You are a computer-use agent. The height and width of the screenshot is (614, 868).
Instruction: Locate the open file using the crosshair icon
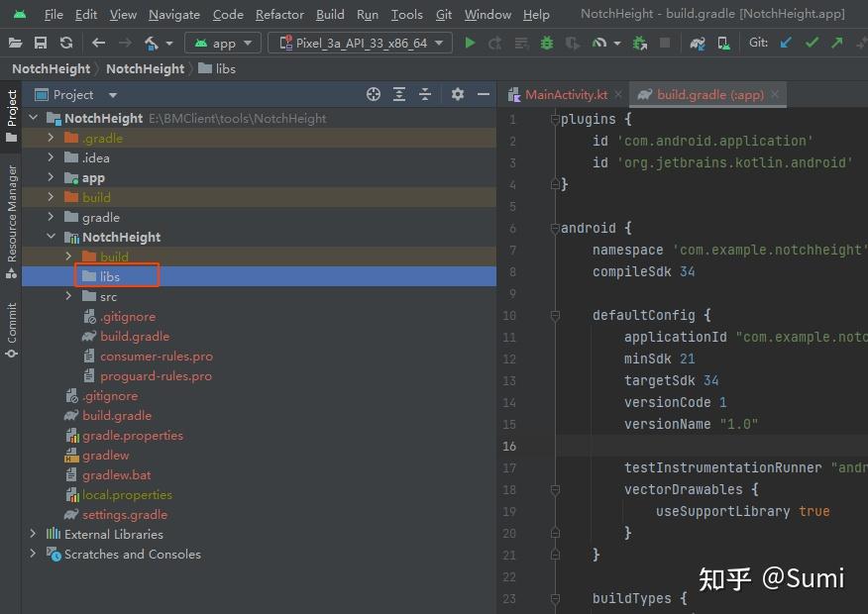pos(374,94)
